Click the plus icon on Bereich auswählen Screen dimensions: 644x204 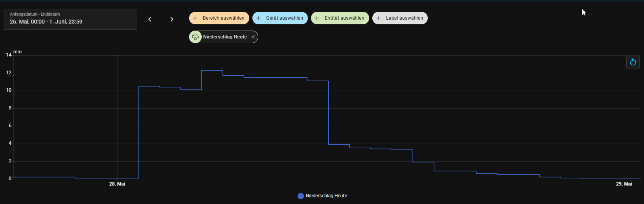pos(195,18)
